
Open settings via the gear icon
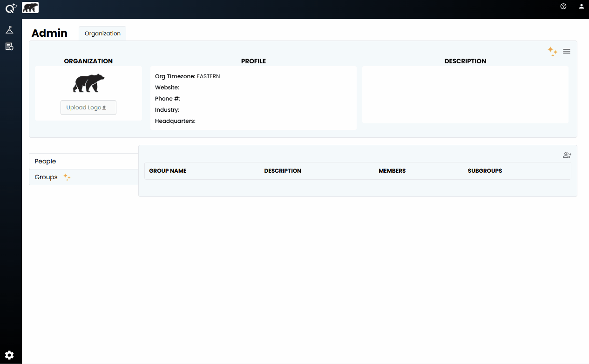click(x=9, y=355)
